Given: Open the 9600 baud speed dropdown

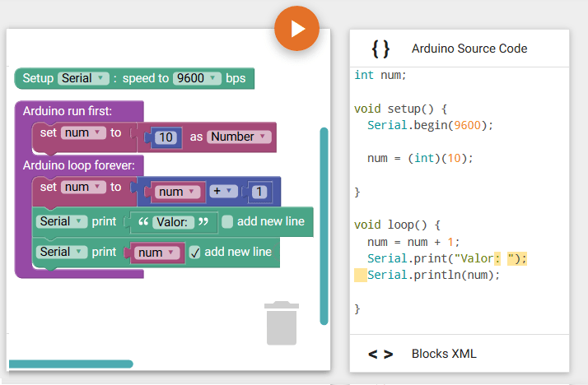Looking at the screenshot, I should pos(198,78).
